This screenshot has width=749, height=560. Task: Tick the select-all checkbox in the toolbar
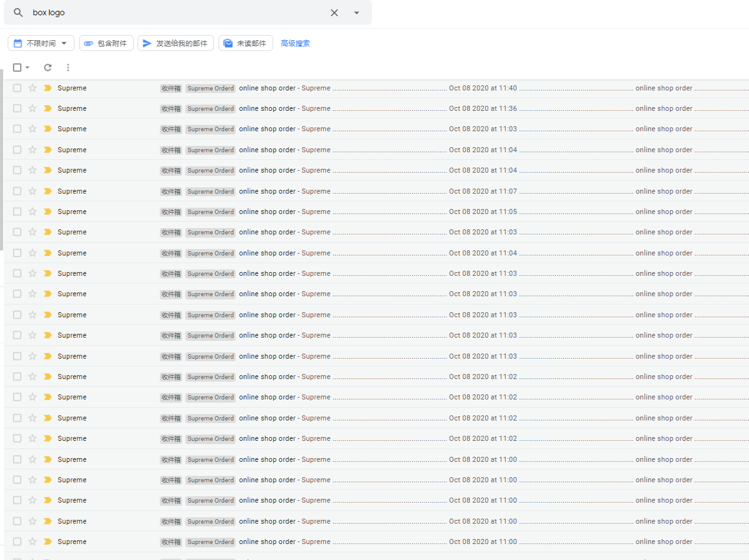tap(17, 68)
